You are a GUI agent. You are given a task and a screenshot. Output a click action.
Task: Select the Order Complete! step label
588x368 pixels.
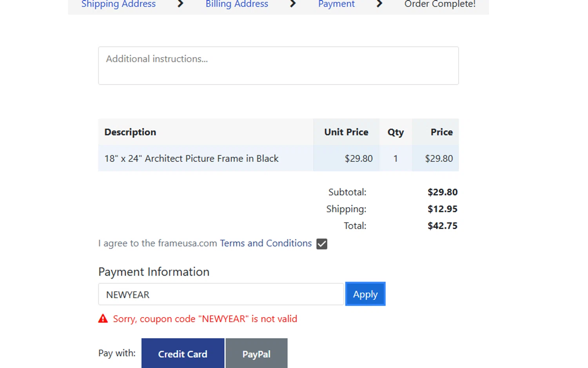pos(440,4)
